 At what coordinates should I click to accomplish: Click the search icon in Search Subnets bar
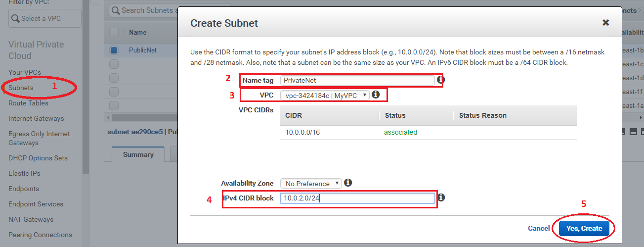click(116, 10)
